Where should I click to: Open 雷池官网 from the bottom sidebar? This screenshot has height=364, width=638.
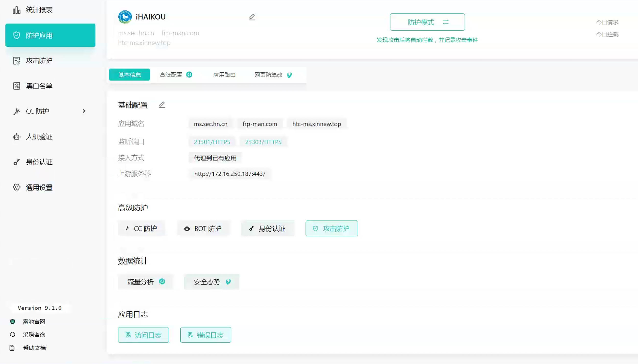(34, 321)
